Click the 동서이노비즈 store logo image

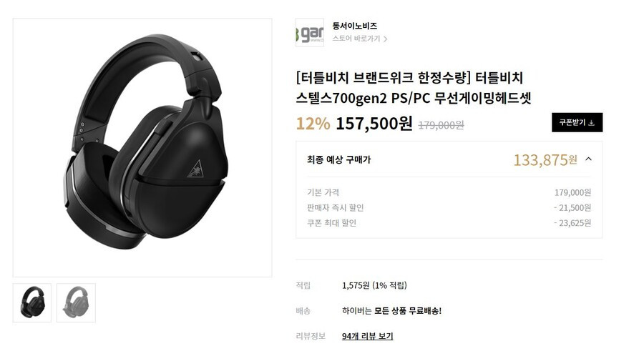pos(310,32)
